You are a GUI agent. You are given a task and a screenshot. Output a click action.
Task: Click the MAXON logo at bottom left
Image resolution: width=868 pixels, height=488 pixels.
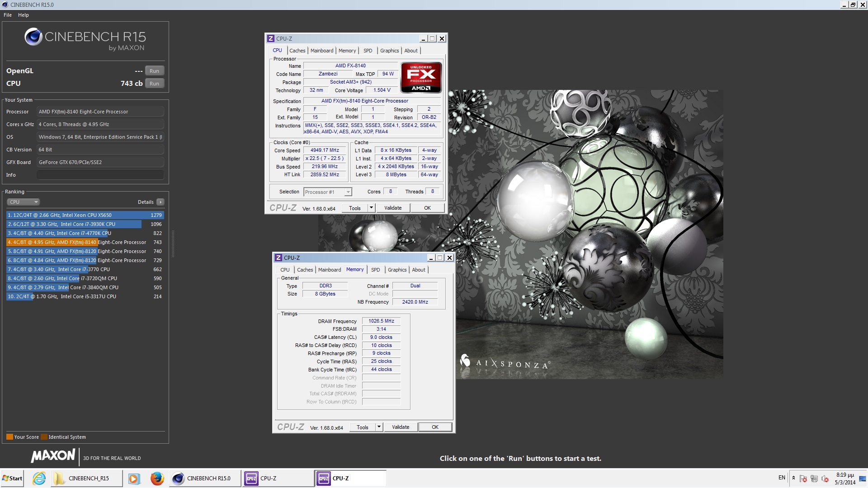pos(53,455)
